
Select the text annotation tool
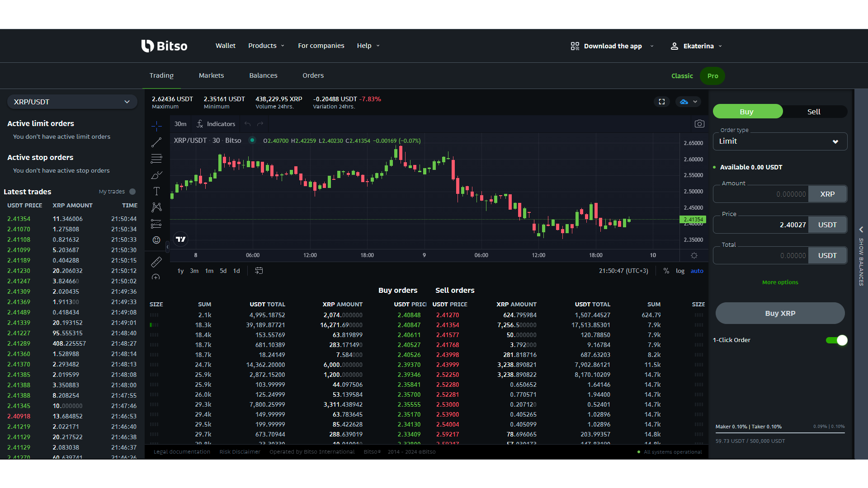tap(156, 191)
